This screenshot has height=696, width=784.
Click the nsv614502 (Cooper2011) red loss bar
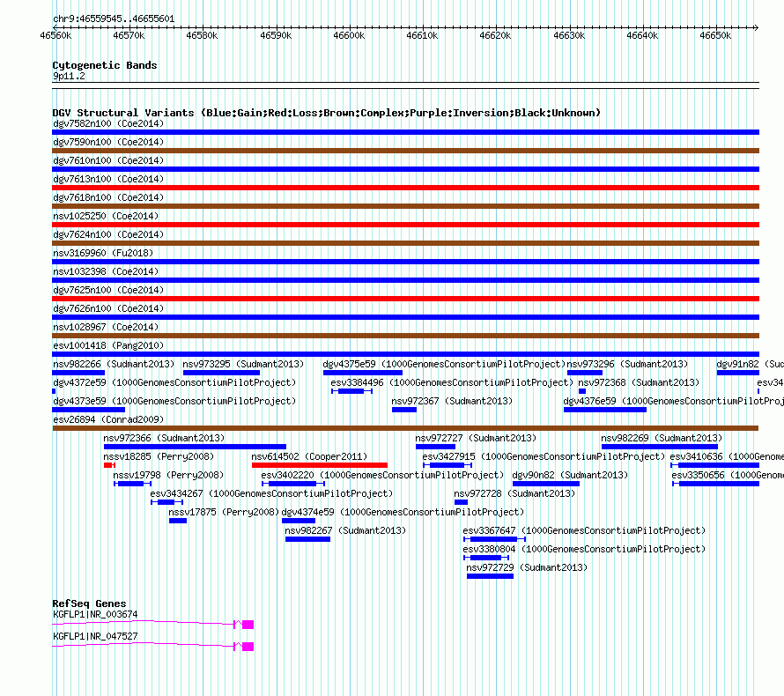pos(320,465)
